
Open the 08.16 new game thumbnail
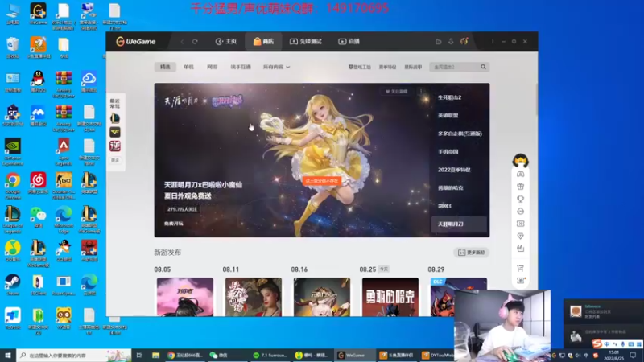321,297
